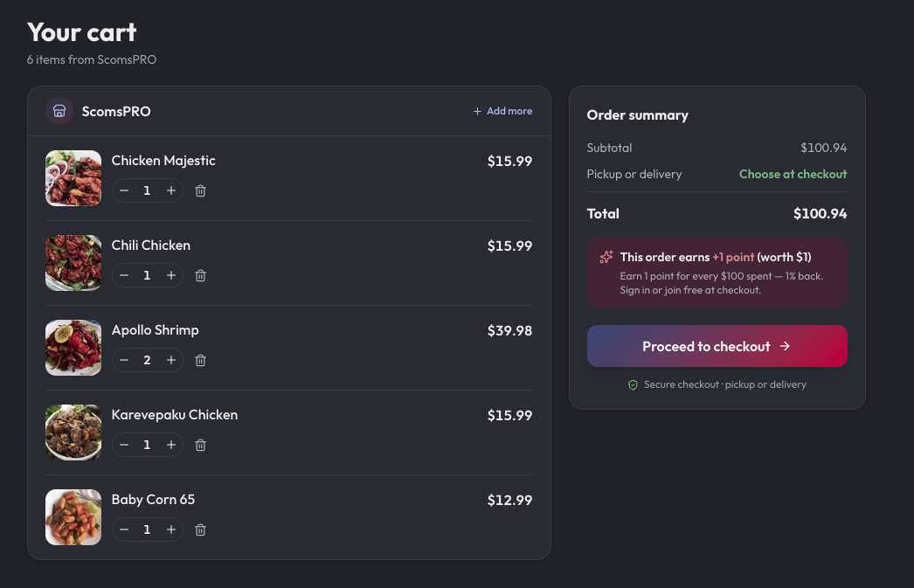Increase Baby Corn 65 quantity
914x588 pixels.
pyautogui.click(x=170, y=529)
